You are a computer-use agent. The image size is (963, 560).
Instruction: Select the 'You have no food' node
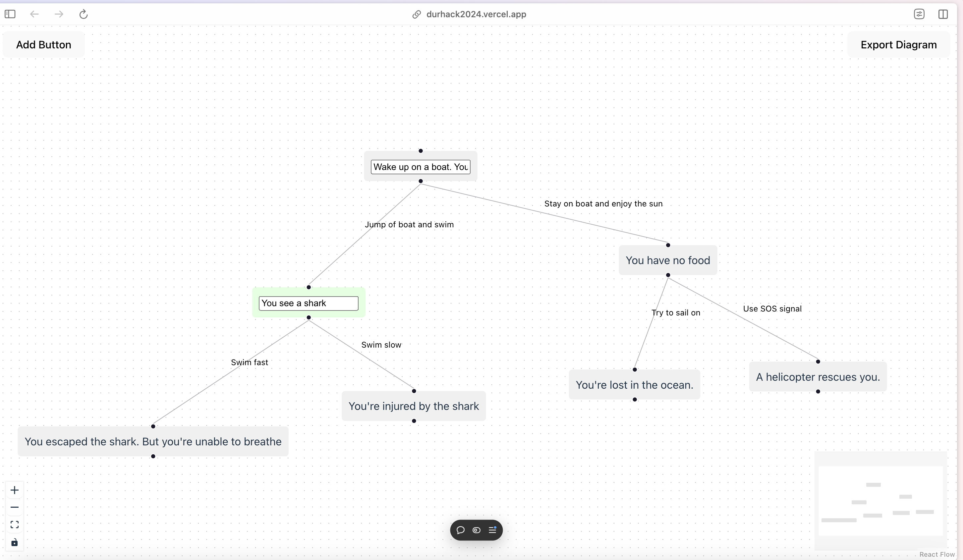668,260
